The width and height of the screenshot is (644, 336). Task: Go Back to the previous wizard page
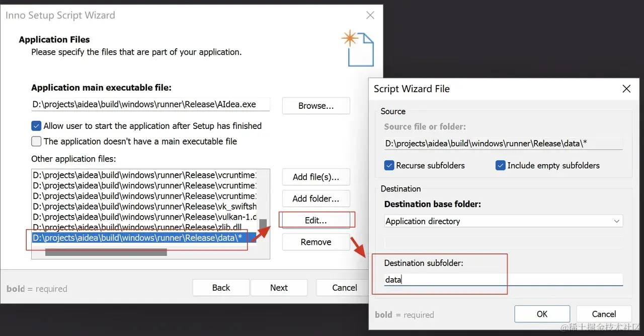point(220,287)
